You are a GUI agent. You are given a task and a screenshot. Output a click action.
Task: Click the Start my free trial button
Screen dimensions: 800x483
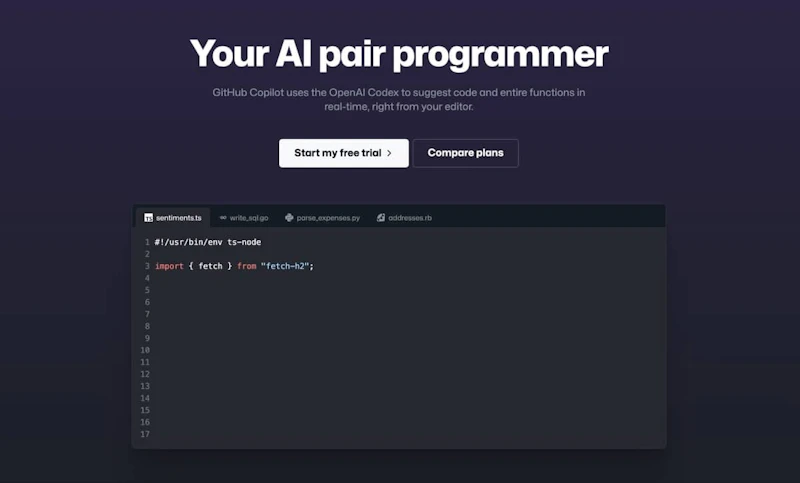click(x=343, y=153)
